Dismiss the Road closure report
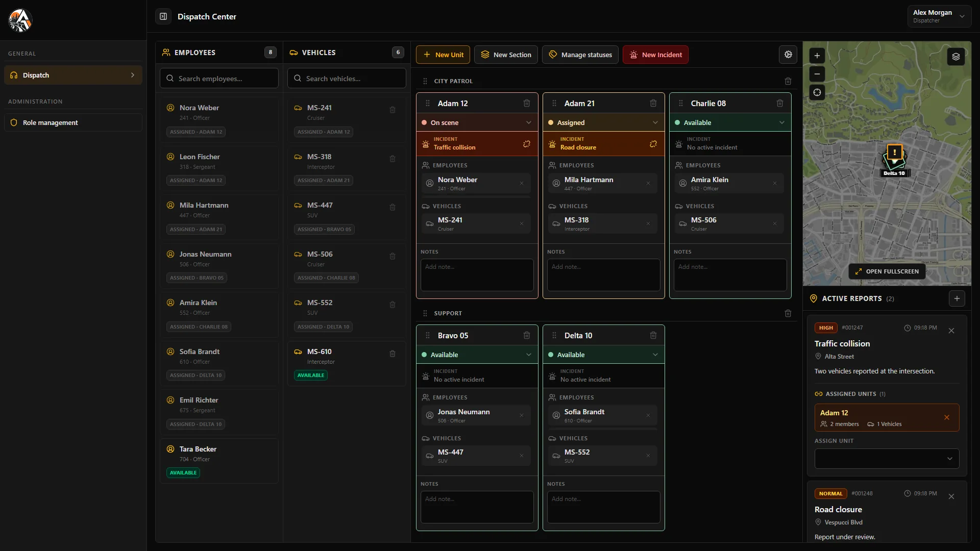This screenshot has width=980, height=551. pos(951,496)
